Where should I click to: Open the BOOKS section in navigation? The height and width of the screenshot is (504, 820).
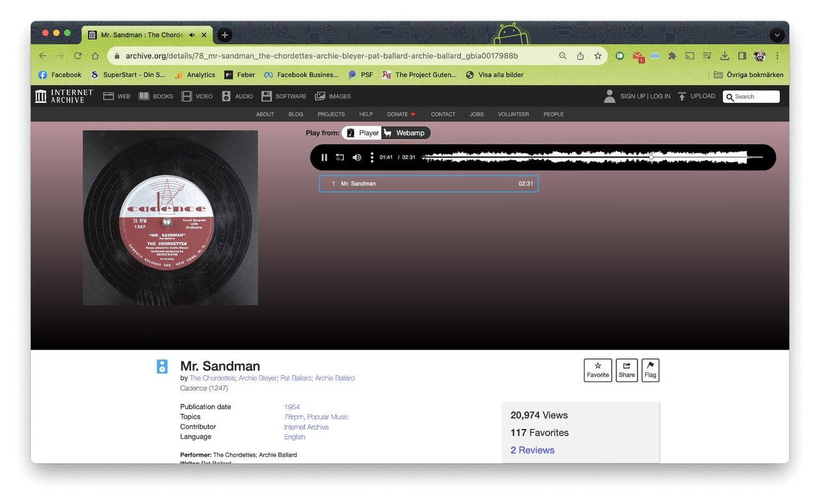coord(156,97)
